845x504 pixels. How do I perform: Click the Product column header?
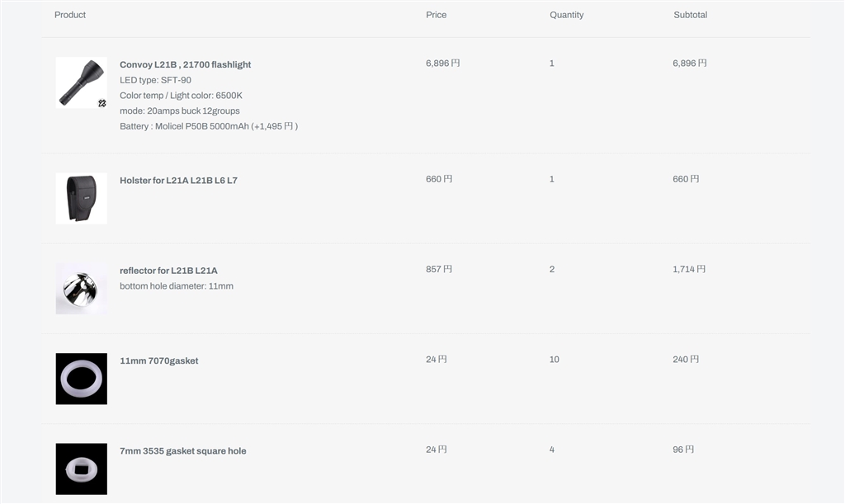point(70,15)
